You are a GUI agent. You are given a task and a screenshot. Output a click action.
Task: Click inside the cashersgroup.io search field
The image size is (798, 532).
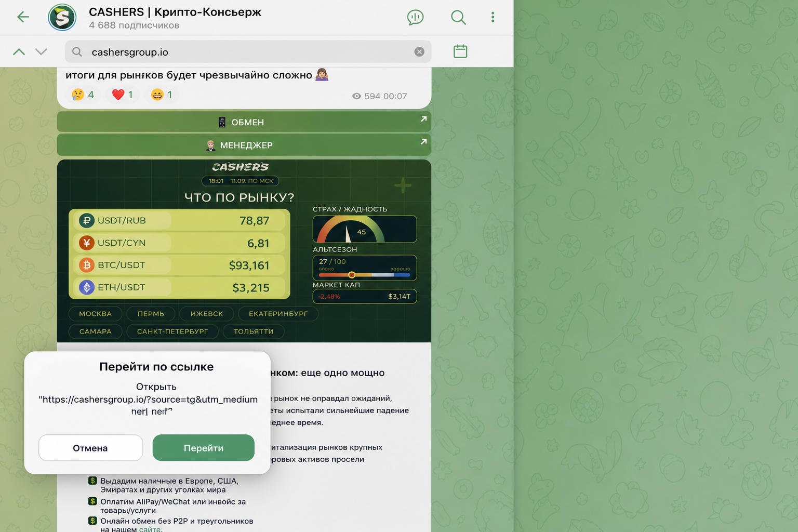[244, 52]
